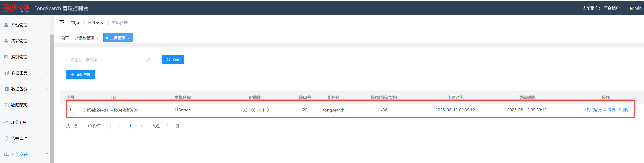Go to next page arrow in pagination

click(x=141, y=126)
